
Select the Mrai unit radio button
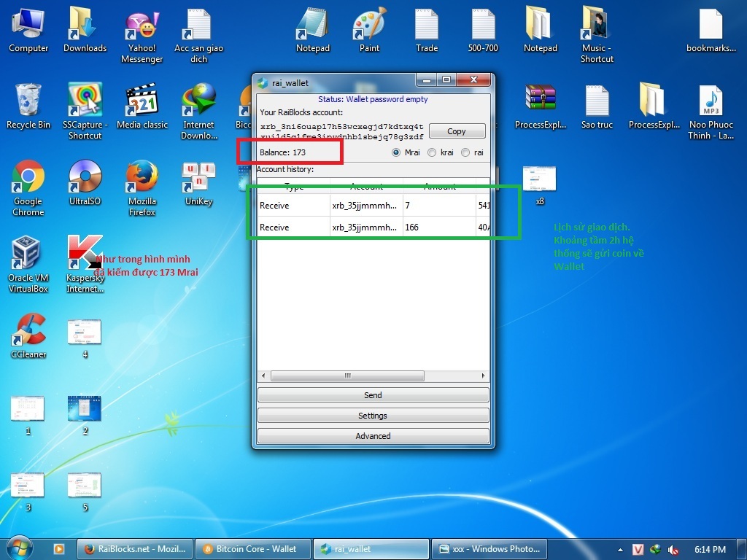(x=396, y=152)
